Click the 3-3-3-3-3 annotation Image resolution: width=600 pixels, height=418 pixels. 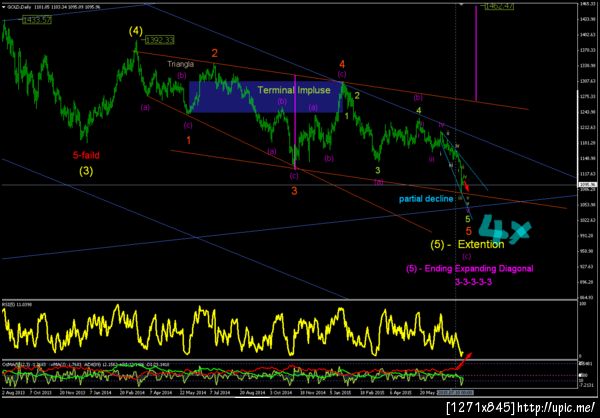coord(473,282)
